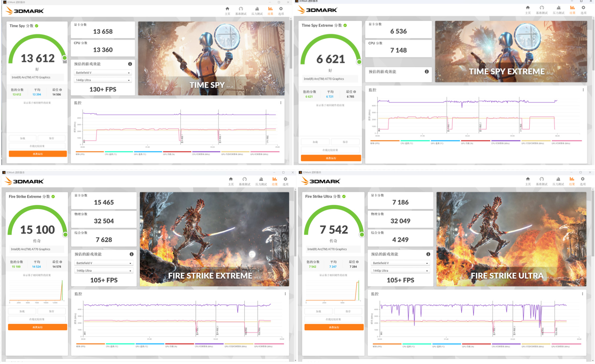Show game performance info in Time Spy window
Viewport: 595px width, 364px height.
(x=130, y=64)
